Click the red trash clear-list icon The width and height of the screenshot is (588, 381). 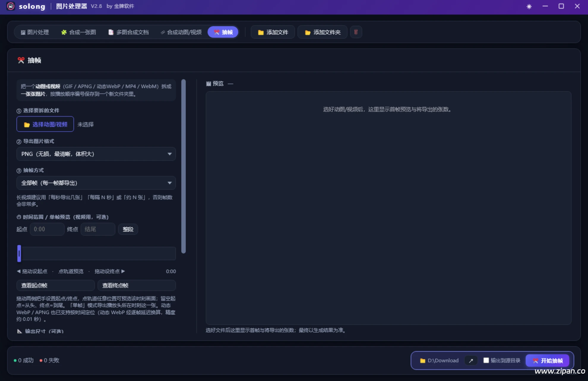pyautogui.click(x=356, y=32)
